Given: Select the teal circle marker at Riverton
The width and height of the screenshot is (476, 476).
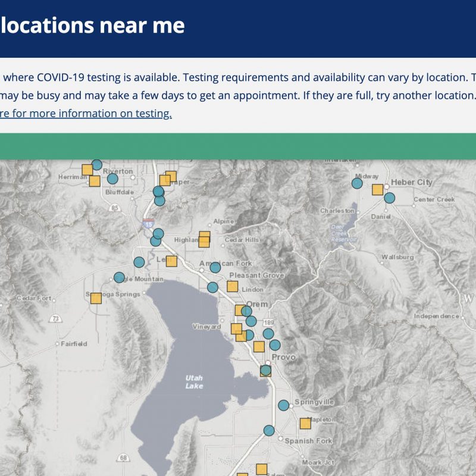Looking at the screenshot, I should pyautogui.click(x=112, y=178).
